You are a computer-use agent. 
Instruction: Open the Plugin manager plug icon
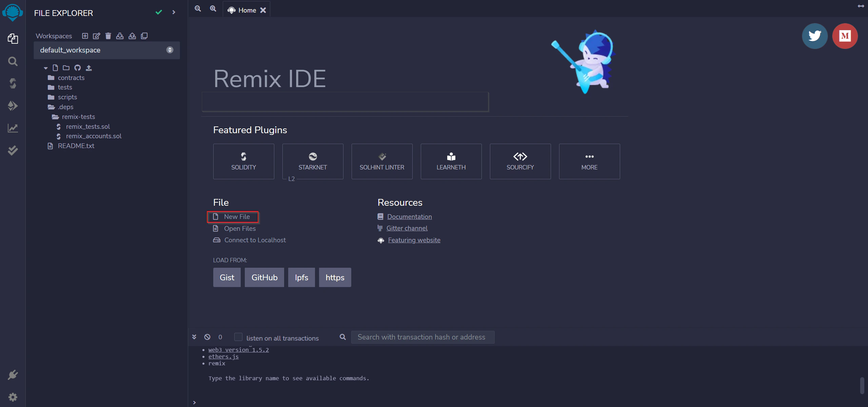tap(13, 375)
